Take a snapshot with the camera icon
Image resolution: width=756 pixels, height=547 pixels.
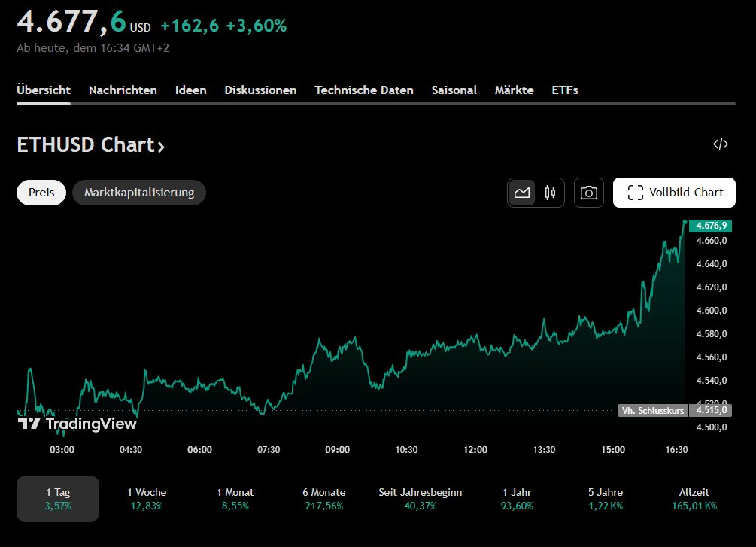point(588,192)
